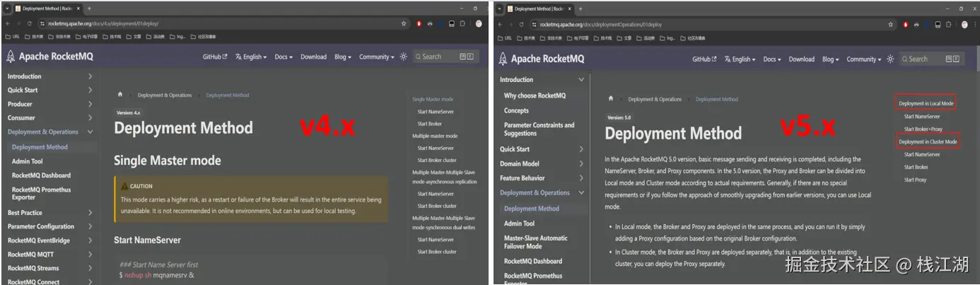The width and height of the screenshot is (980, 285).
Task: Click Download in right window navbar
Action: click(802, 59)
